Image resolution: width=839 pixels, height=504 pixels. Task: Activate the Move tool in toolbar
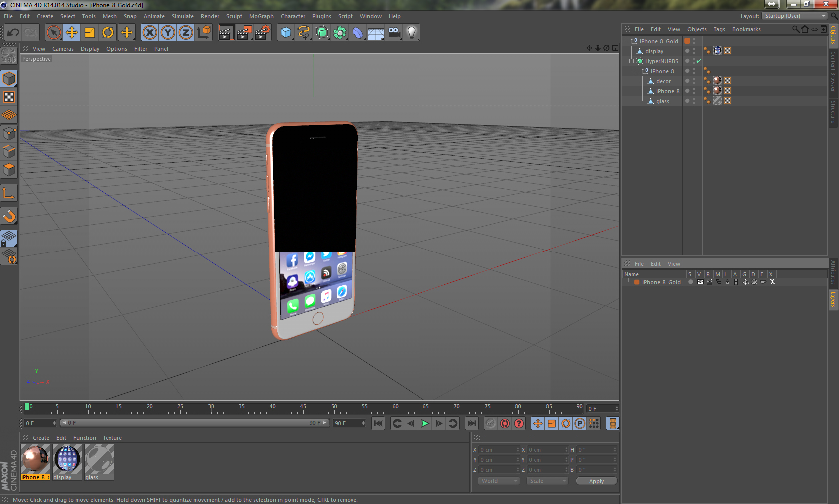(x=72, y=33)
